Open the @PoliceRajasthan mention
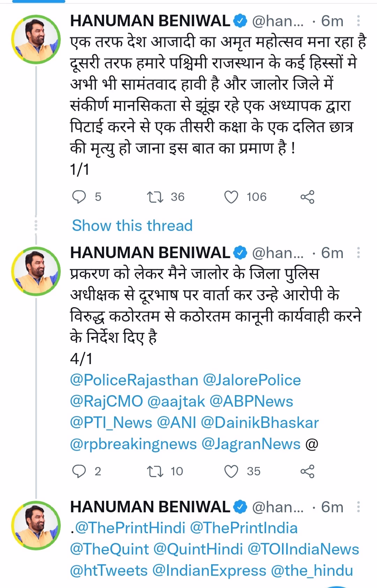 (134, 380)
